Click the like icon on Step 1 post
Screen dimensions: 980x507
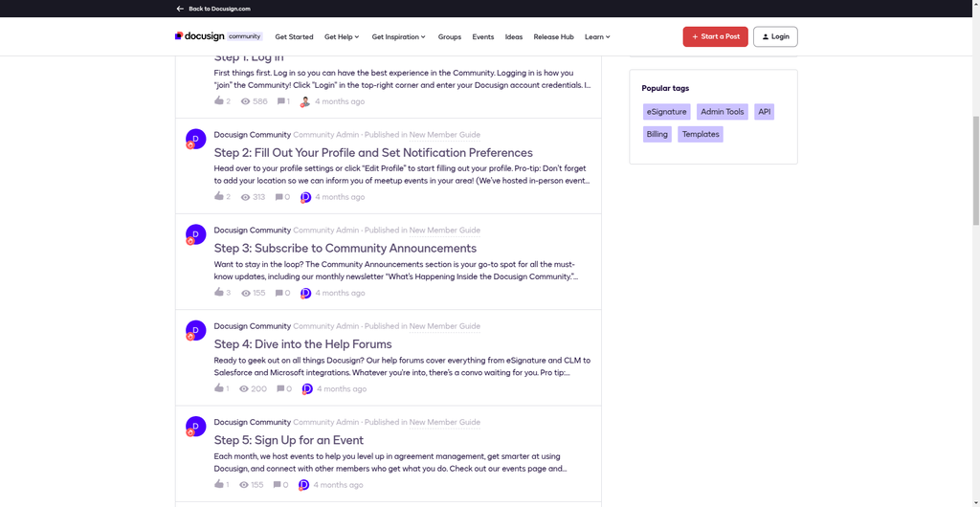pos(219,100)
